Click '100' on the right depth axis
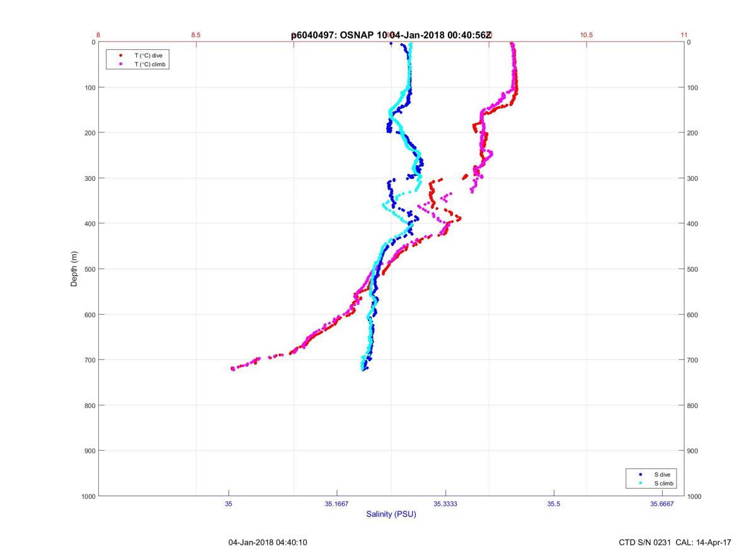The height and width of the screenshot is (558, 756). click(693, 88)
